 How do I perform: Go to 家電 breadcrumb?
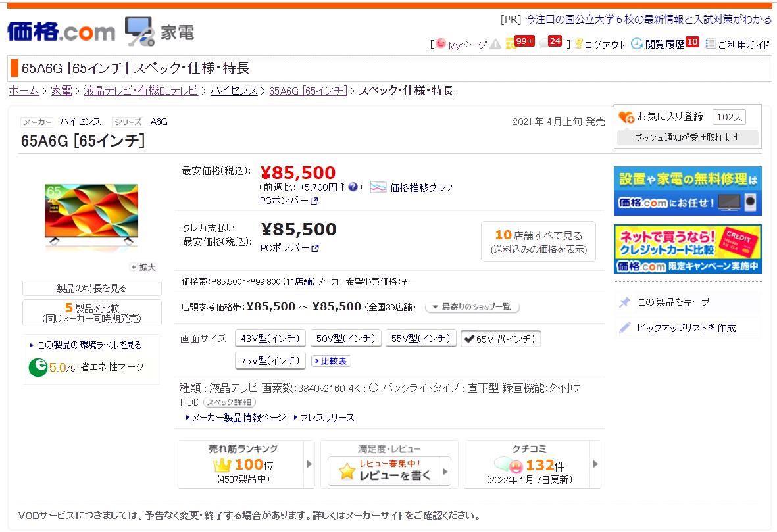[61, 91]
